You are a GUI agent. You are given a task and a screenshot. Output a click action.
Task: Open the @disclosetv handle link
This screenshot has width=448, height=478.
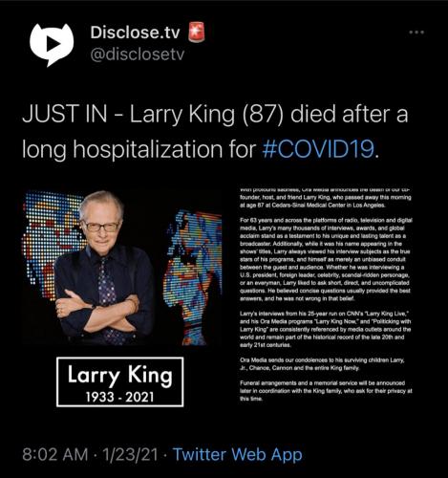[x=138, y=54]
